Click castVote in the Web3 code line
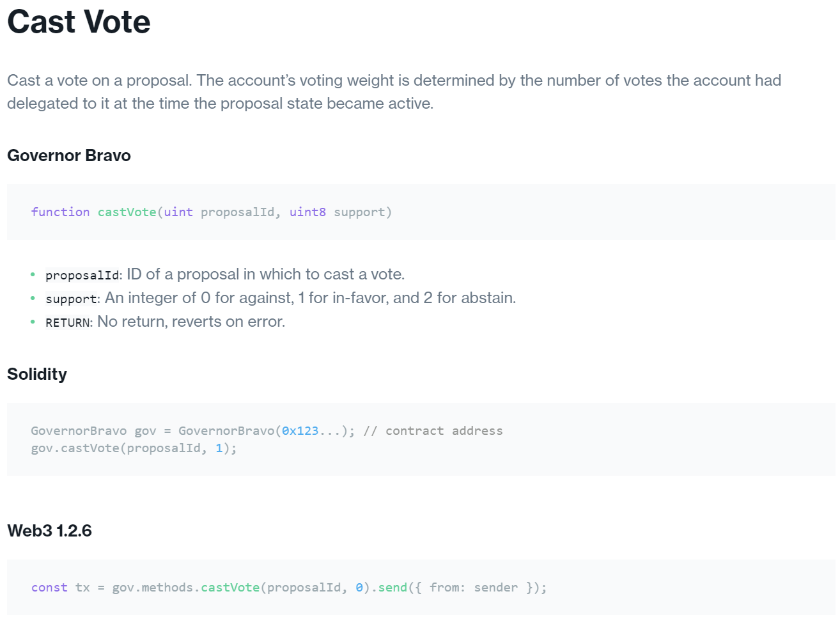 click(x=230, y=587)
